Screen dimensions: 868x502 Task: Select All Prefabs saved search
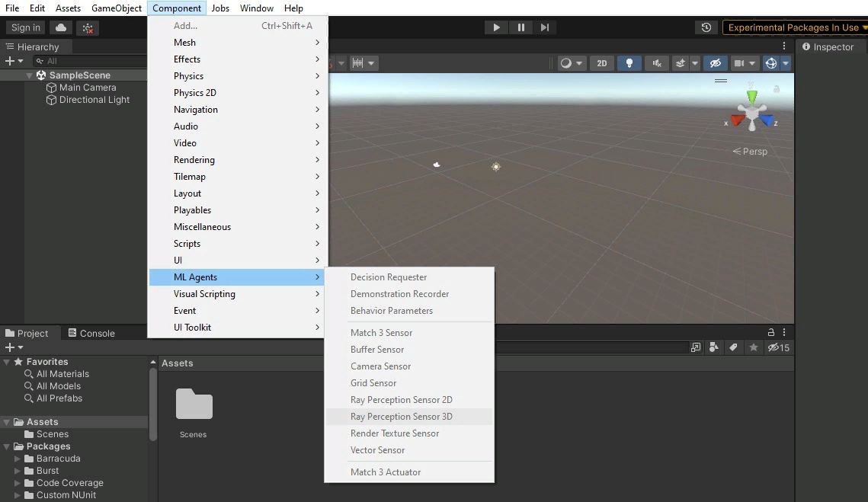coord(59,398)
